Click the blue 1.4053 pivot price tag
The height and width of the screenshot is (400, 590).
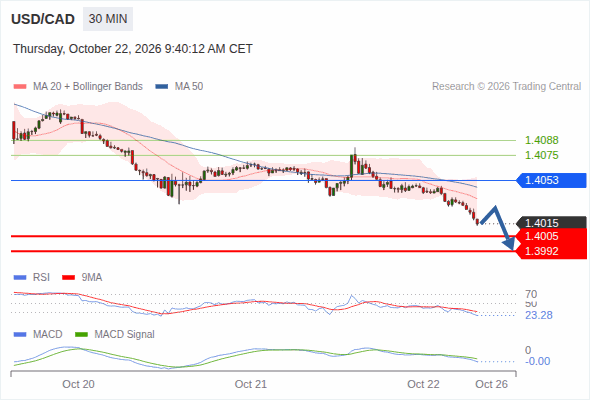pos(551,180)
